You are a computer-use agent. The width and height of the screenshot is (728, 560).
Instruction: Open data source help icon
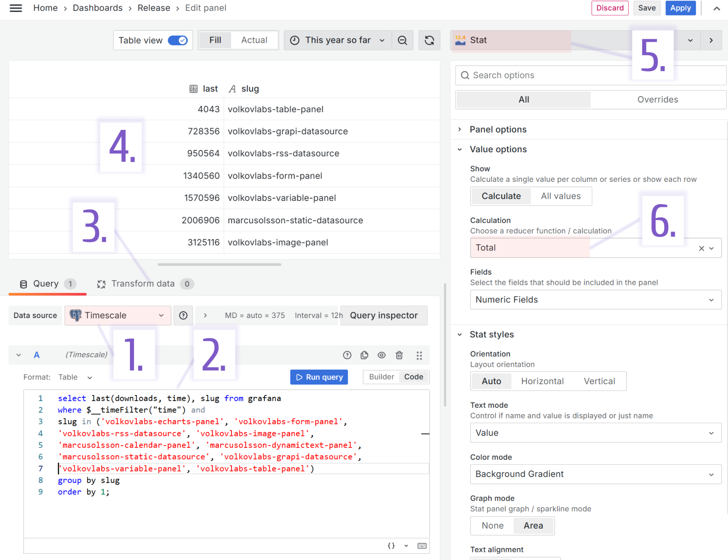coord(183,315)
